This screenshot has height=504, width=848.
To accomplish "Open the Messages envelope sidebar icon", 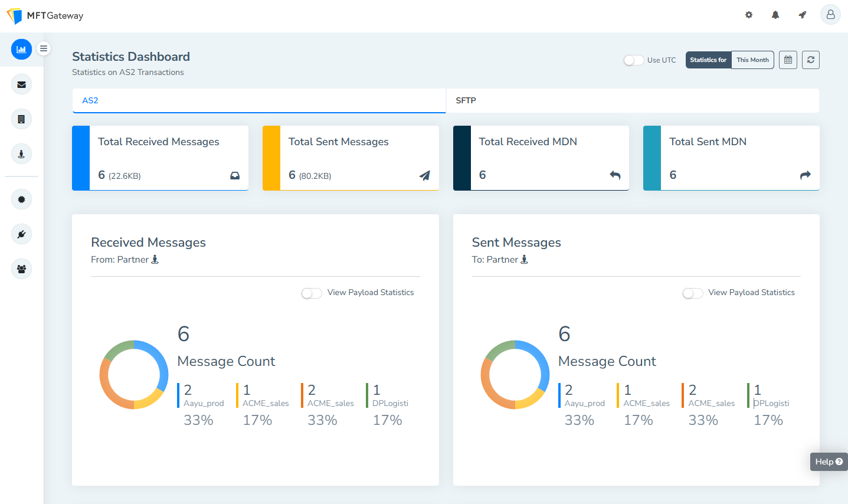I will [21, 84].
